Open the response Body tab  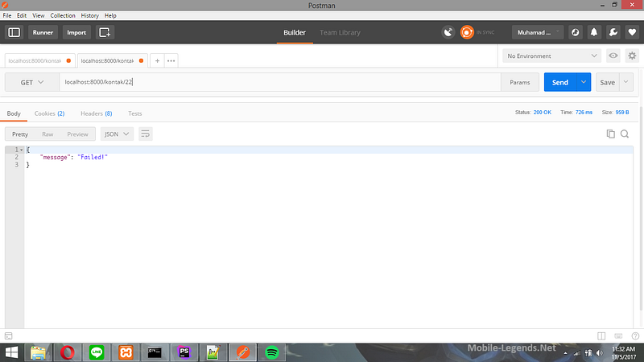pos(14,113)
